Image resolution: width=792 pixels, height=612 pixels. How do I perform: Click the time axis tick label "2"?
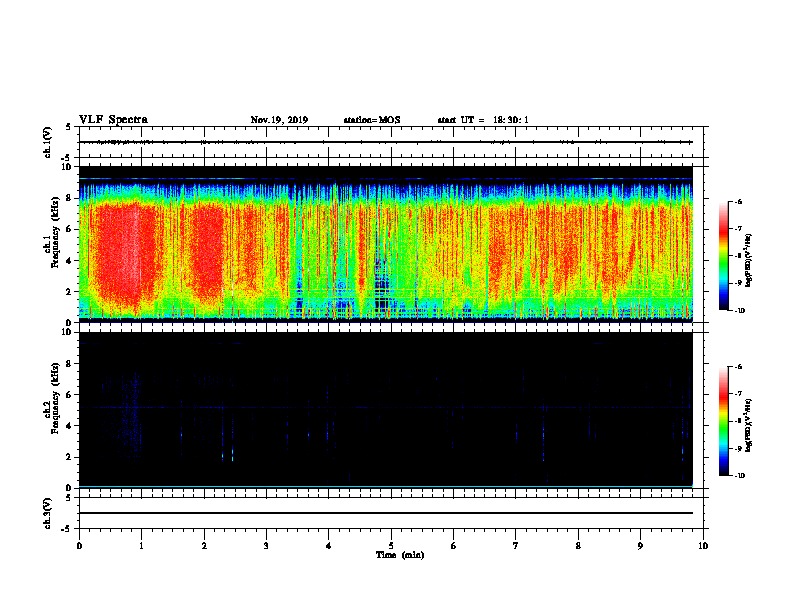tap(204, 546)
